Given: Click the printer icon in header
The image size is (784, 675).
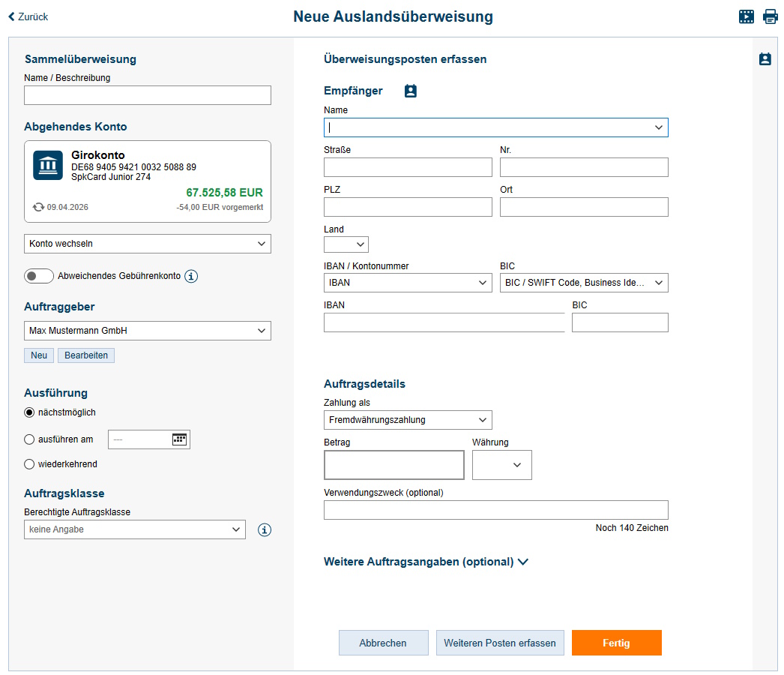Looking at the screenshot, I should point(771,16).
